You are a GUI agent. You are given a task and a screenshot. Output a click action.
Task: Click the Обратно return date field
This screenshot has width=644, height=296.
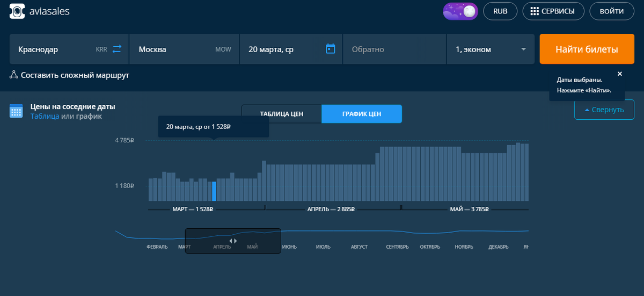394,49
